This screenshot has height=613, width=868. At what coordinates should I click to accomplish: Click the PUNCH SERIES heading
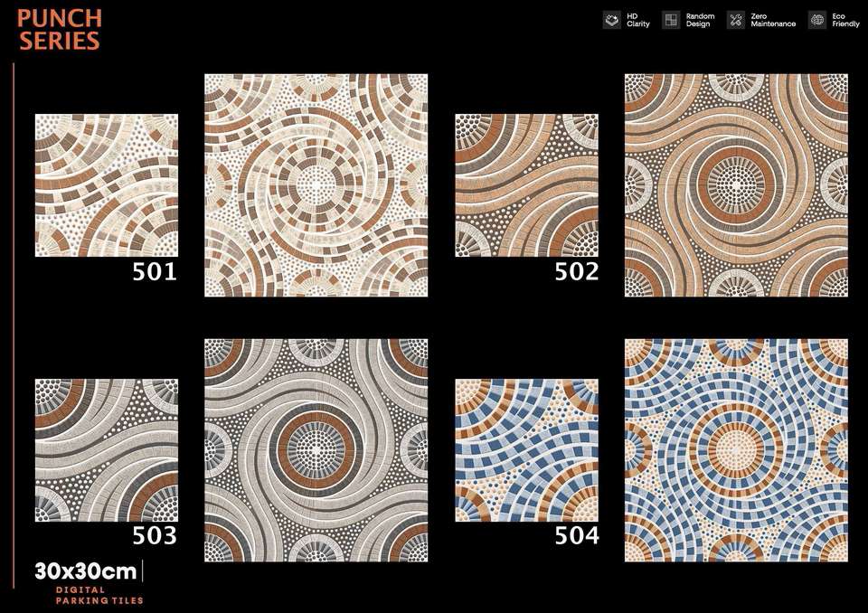click(x=60, y=30)
